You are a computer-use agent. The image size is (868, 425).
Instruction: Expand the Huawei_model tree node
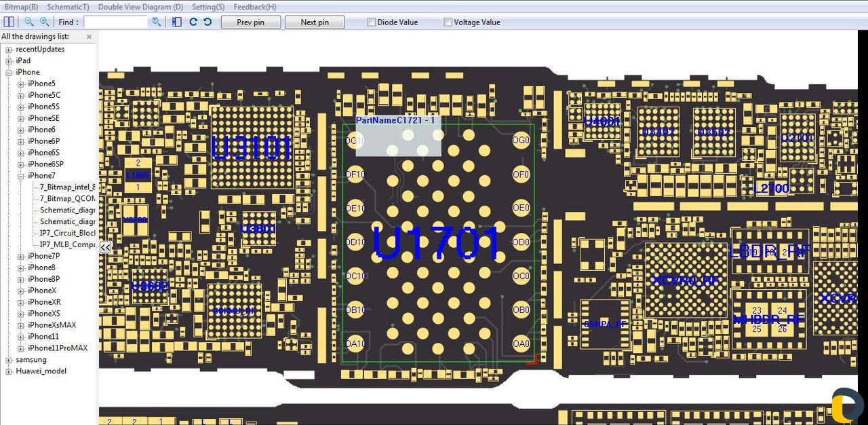click(9, 371)
